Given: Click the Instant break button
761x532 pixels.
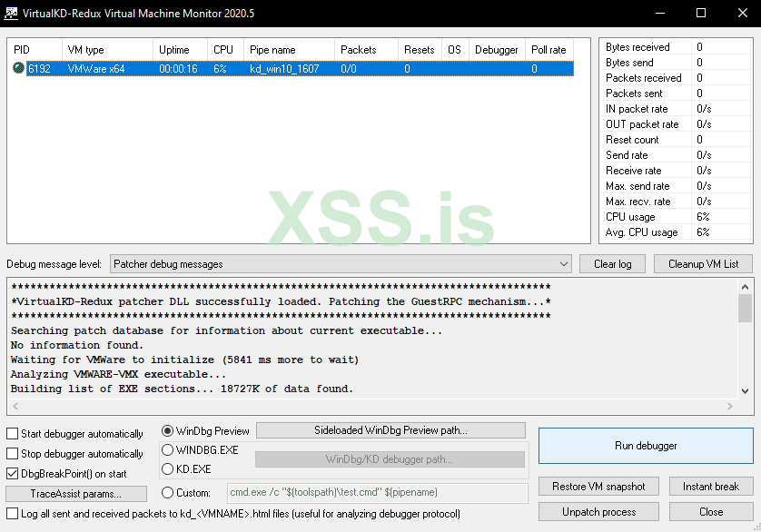Looking at the screenshot, I should (711, 487).
